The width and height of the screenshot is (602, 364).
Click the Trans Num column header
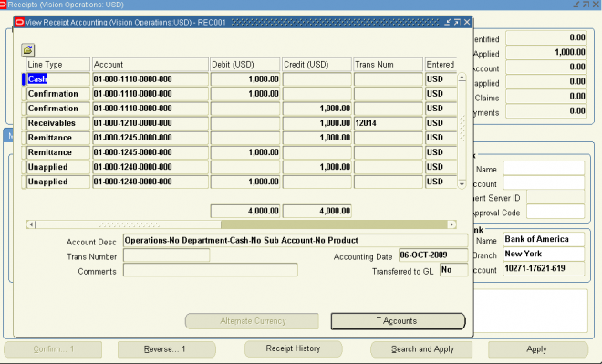pos(388,65)
